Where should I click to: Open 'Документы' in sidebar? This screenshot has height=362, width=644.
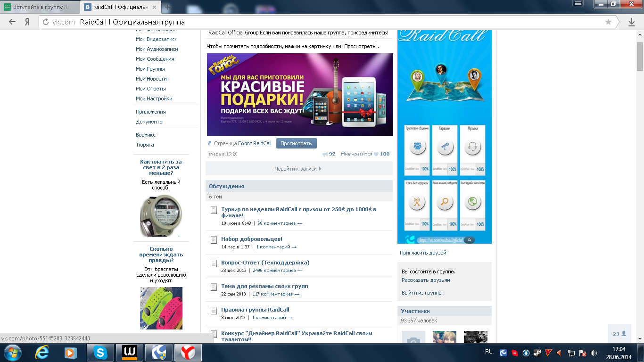pos(149,122)
